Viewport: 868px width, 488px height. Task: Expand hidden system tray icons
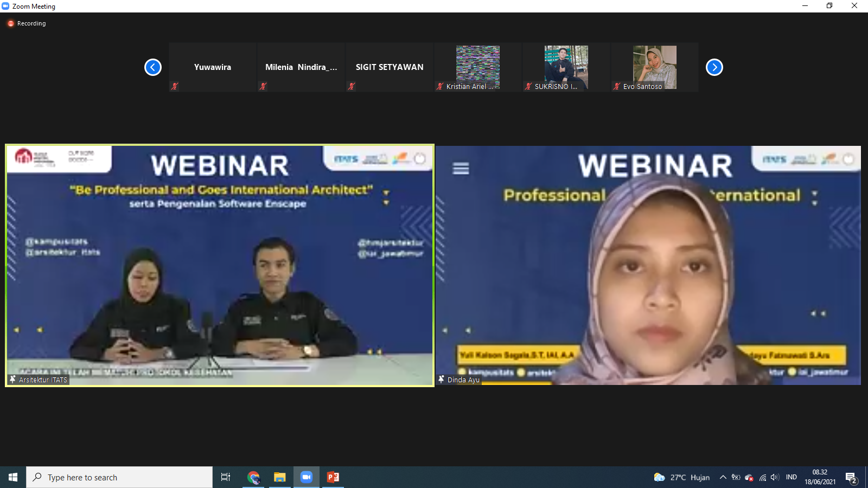point(723,477)
